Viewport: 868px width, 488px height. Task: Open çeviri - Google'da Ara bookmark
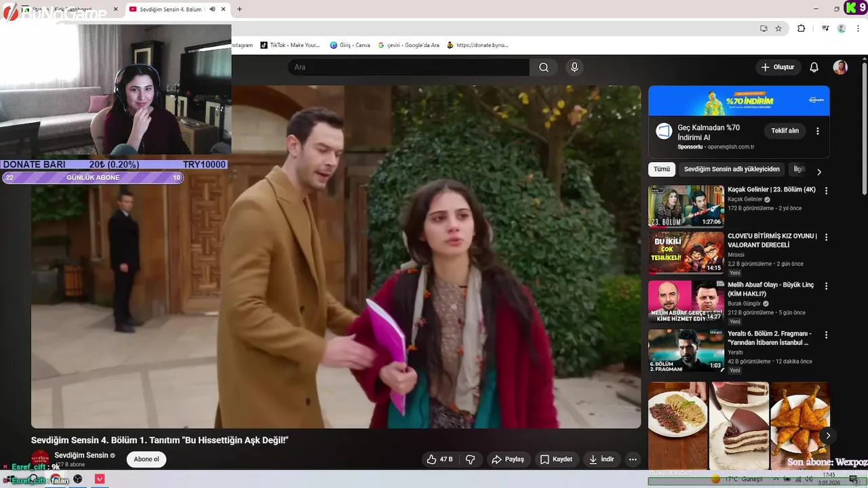pyautogui.click(x=409, y=45)
